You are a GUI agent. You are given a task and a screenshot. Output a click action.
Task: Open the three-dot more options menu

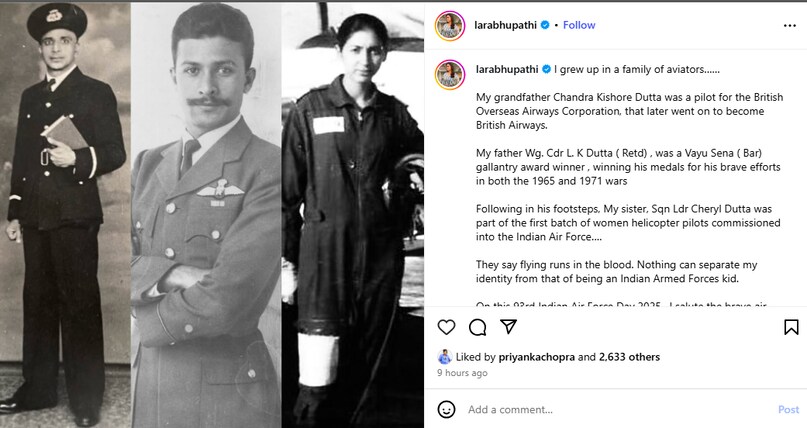tap(790, 25)
